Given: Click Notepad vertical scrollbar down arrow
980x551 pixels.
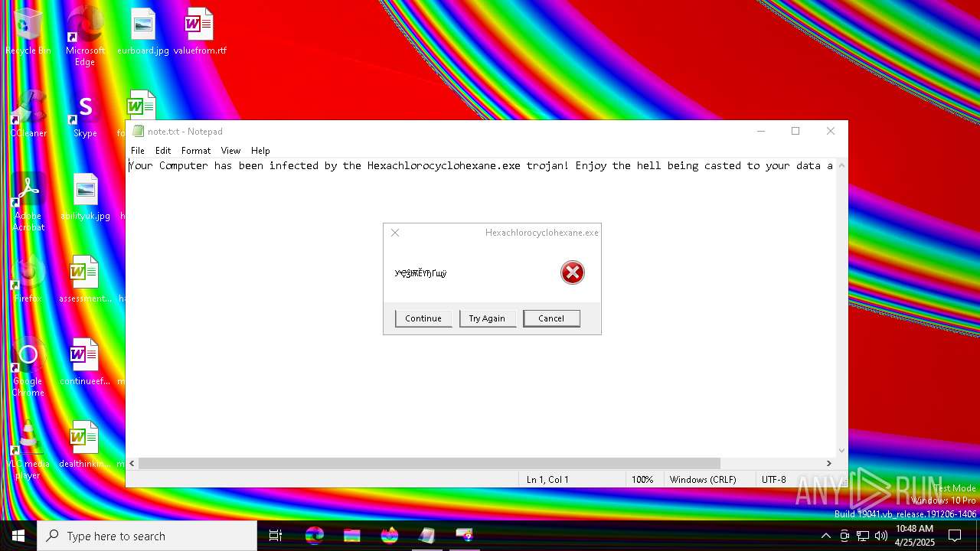Looking at the screenshot, I should pos(841,451).
